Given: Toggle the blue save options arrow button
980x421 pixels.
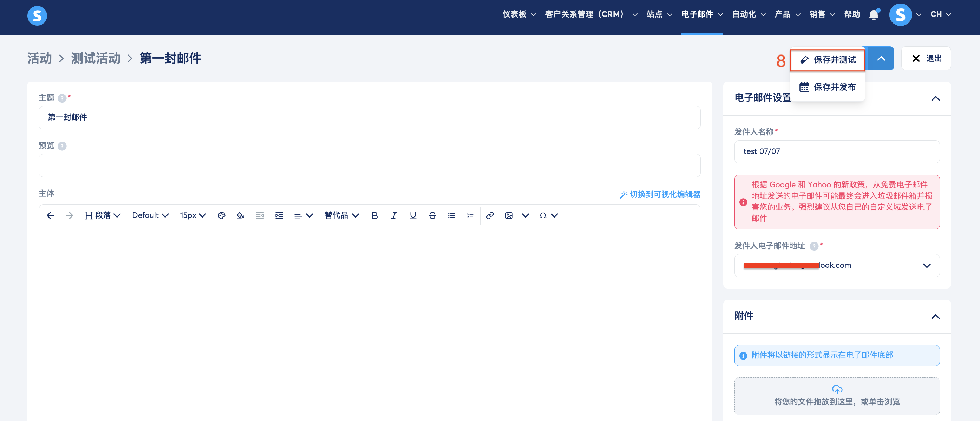Looking at the screenshot, I should click(881, 58).
